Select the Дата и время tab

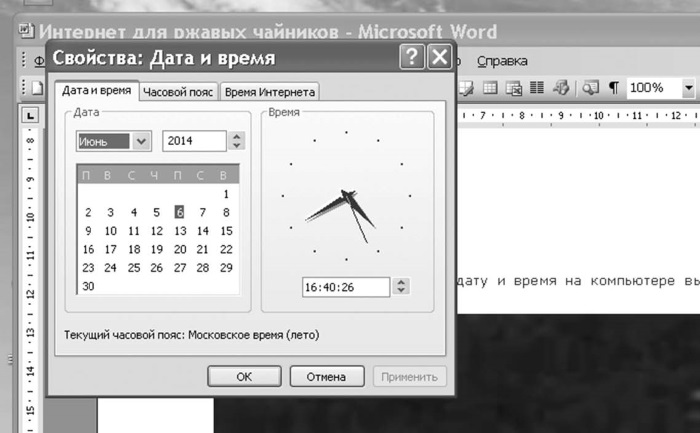coord(96,91)
